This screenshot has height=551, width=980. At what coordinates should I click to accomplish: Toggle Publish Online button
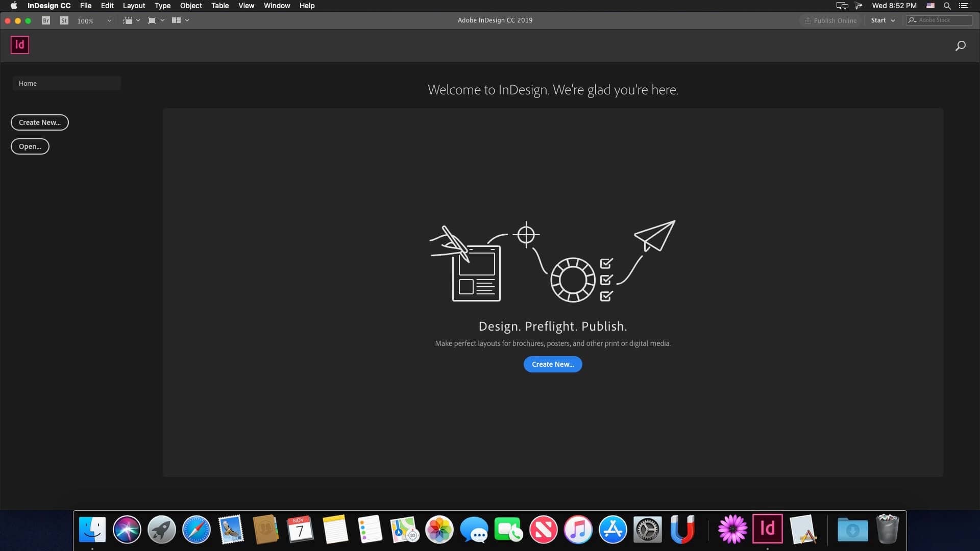(830, 20)
